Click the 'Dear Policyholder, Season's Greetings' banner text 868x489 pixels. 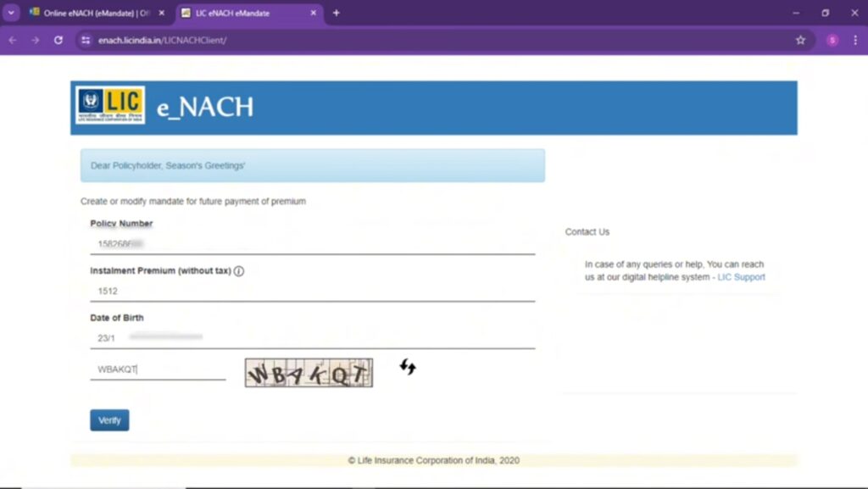168,165
